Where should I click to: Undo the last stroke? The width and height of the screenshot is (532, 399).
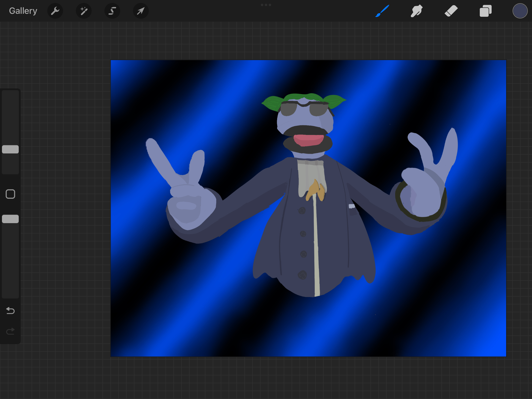click(x=10, y=311)
